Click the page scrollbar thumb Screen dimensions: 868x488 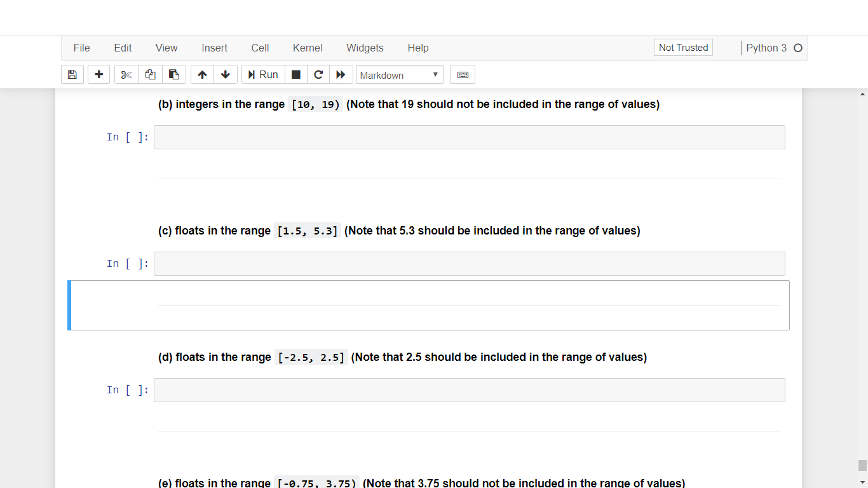(862, 466)
